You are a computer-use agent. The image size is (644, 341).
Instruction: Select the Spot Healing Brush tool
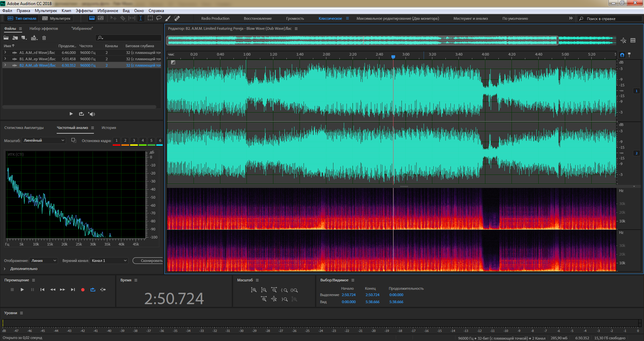point(177,18)
